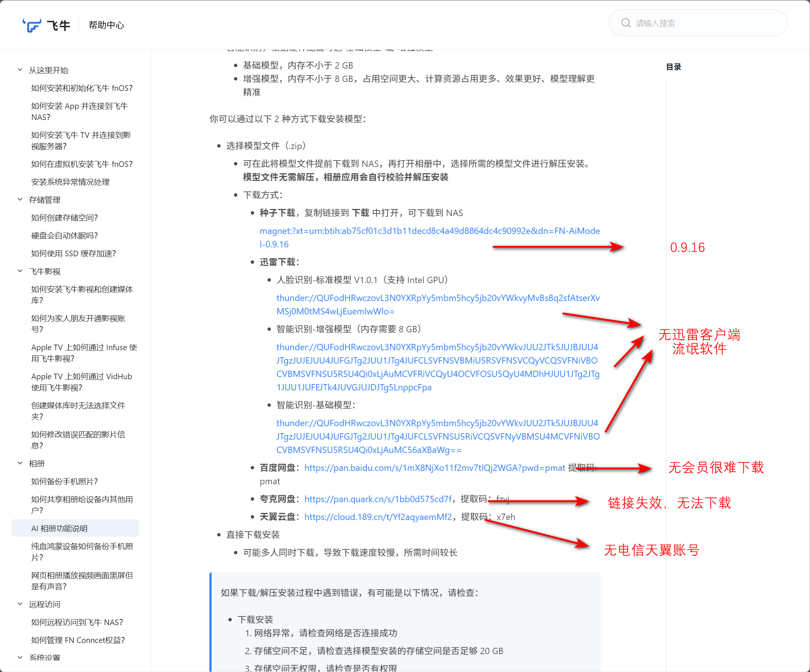Open the 百度网盘 pan.baidu.com link
Screen dimensions: 810x672
[435, 467]
